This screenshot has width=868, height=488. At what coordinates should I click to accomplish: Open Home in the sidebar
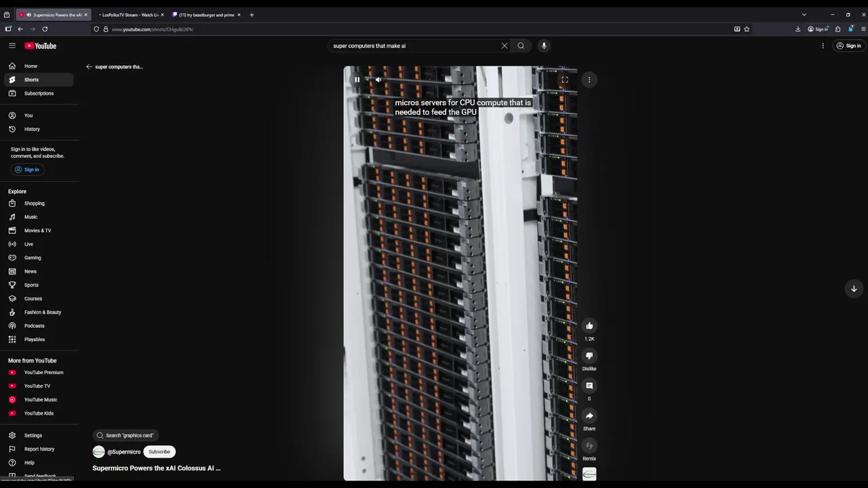39,66
